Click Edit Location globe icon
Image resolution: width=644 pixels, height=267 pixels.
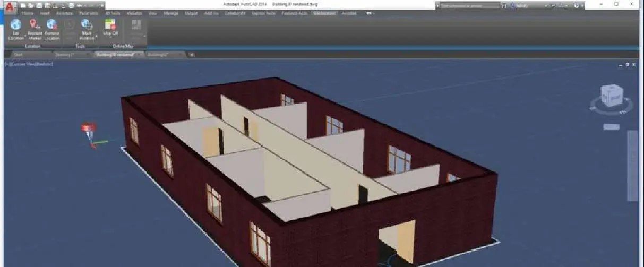16,24
